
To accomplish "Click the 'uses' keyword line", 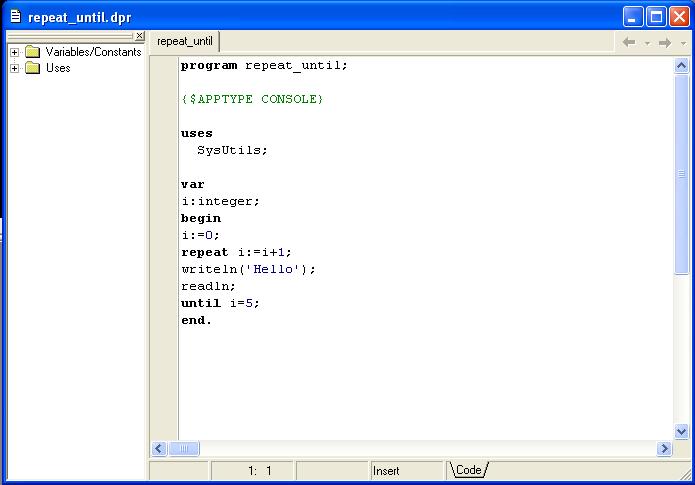I will tap(196, 133).
